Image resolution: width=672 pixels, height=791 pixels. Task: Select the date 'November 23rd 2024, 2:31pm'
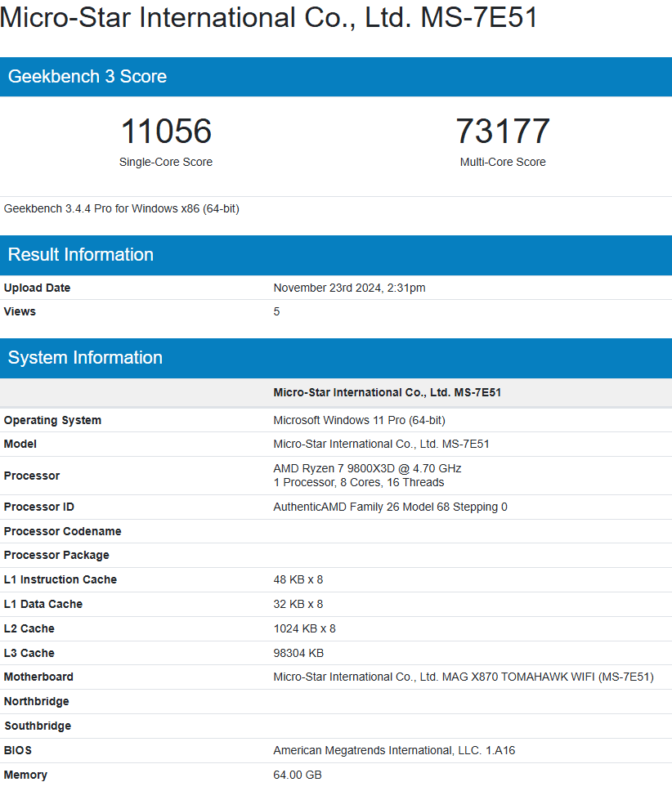tap(350, 288)
